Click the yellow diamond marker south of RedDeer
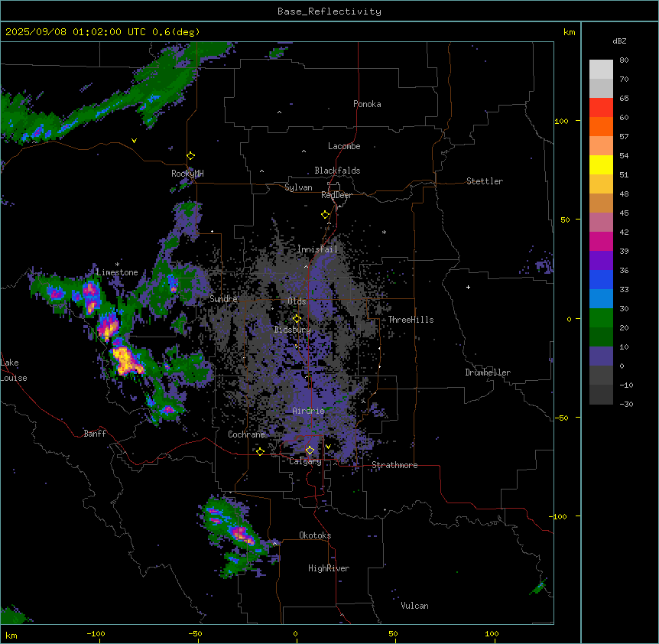 click(x=325, y=215)
